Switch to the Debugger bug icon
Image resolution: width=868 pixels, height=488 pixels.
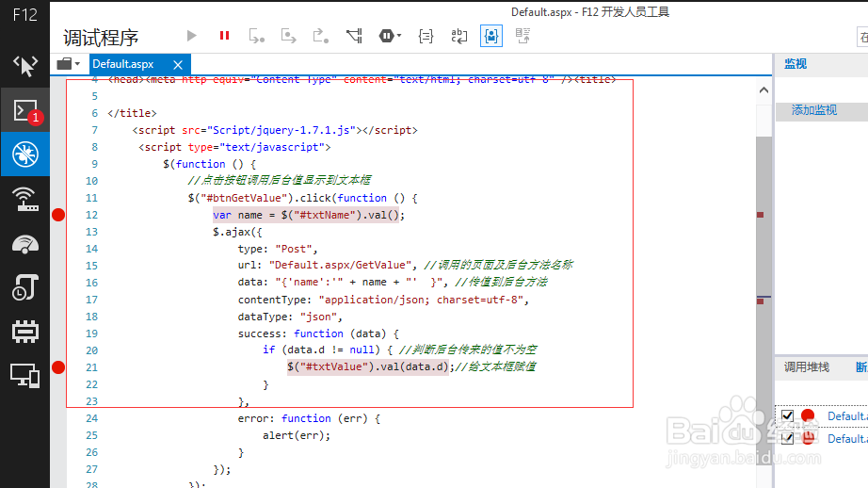click(24, 154)
